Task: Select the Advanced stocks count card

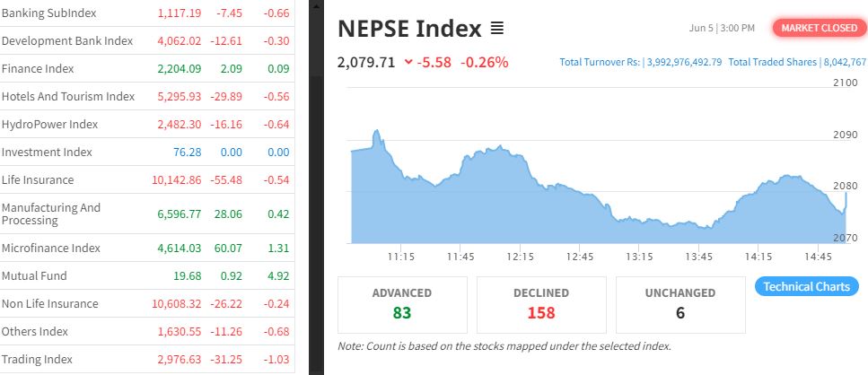Action: [x=401, y=305]
